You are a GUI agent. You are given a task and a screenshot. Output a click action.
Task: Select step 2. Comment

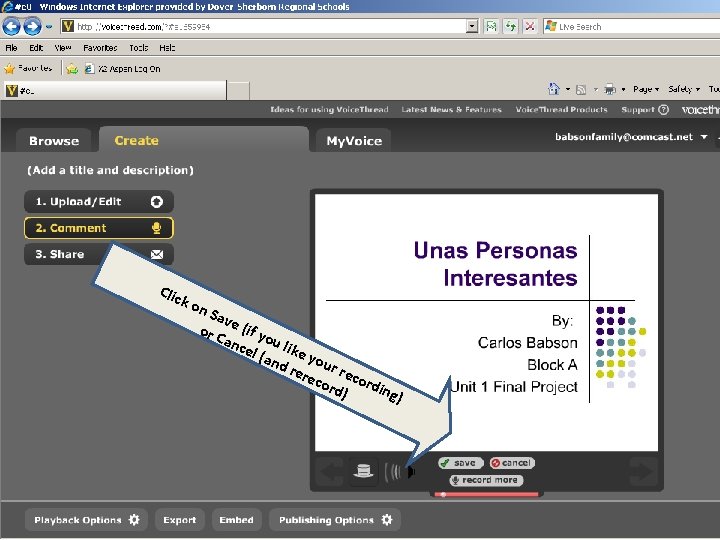pos(99,228)
